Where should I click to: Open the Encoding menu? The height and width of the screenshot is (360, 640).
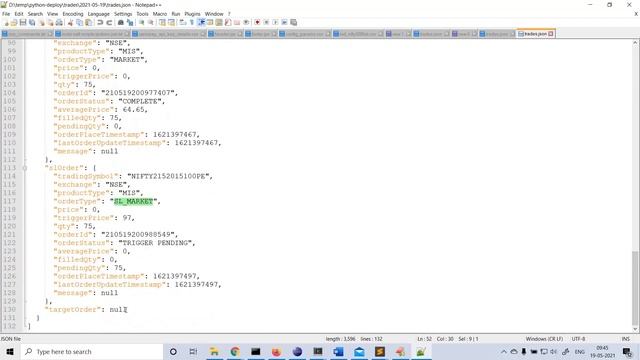[73, 14]
